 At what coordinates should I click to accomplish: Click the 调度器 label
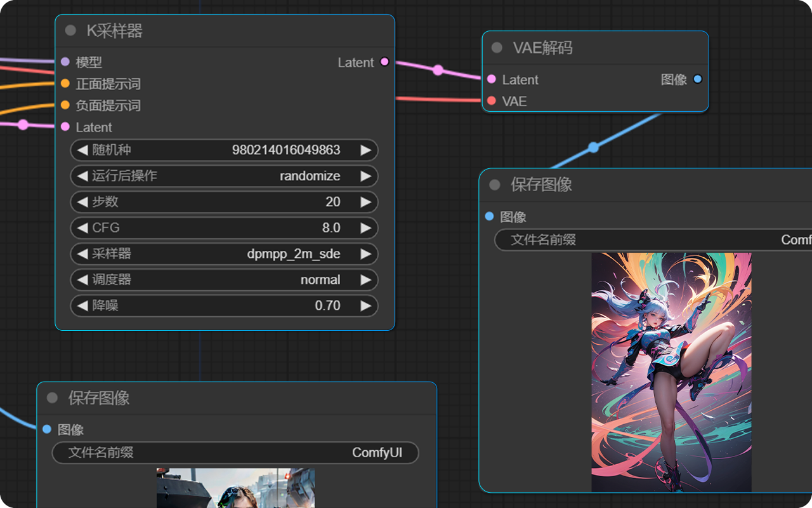coord(112,279)
